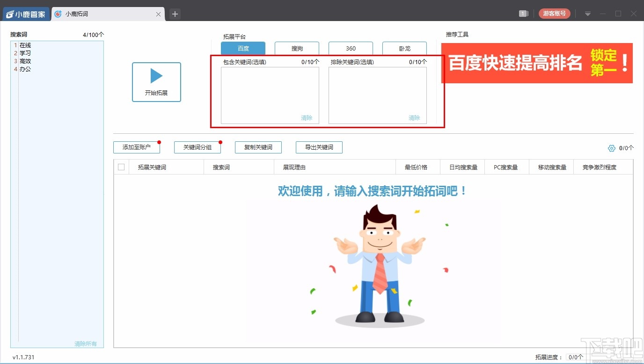Click the message notification icon showing 1
Image resolution: width=644 pixels, height=364 pixels.
tap(523, 14)
